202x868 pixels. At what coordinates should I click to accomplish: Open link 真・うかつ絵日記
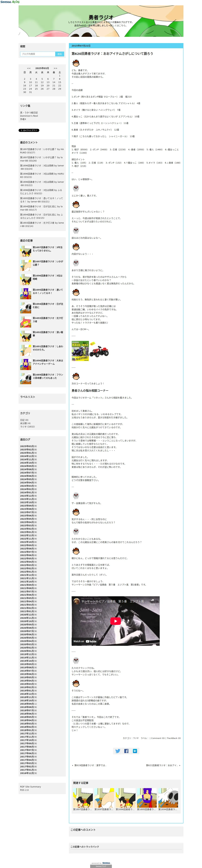(29, 113)
